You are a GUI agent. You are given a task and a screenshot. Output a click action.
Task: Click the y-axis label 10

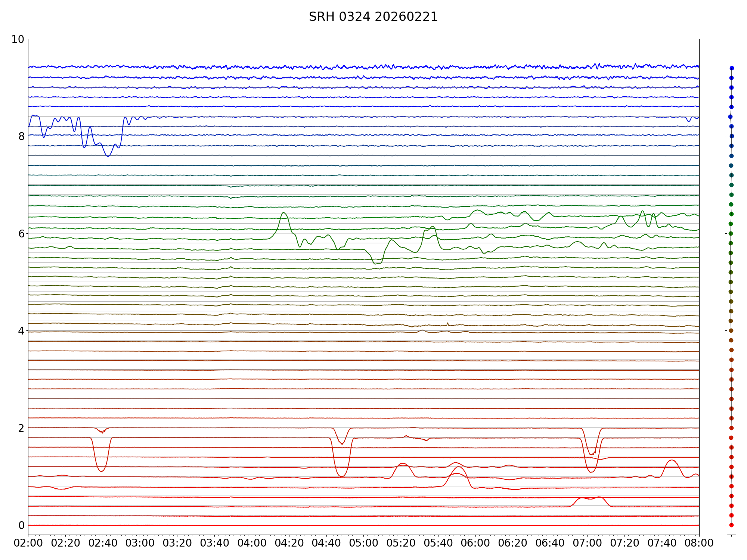pos(18,39)
